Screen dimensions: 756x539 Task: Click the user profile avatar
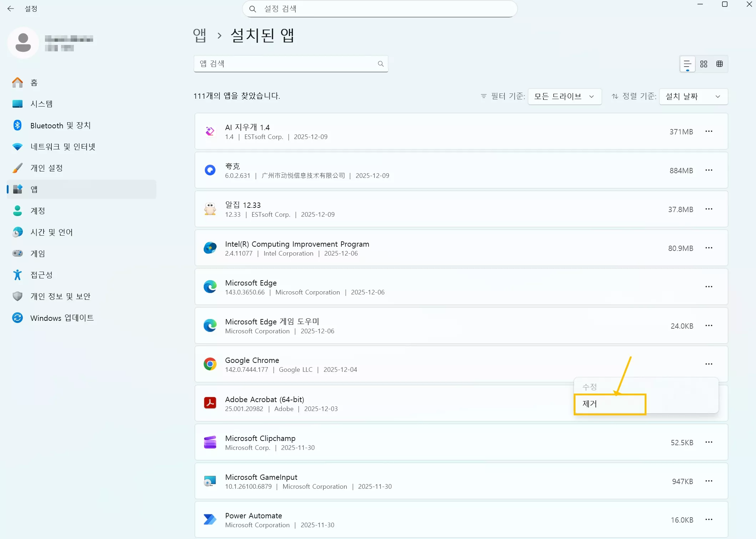23,42
